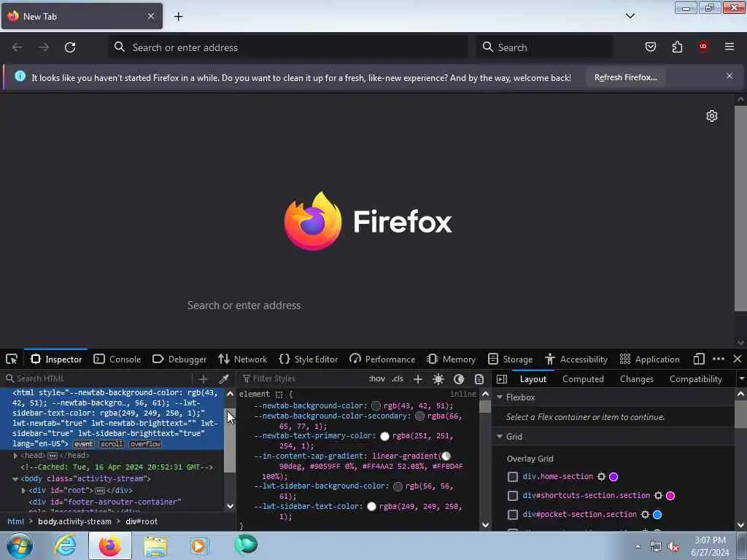This screenshot has width=747, height=560.
Task: Reload the current page
Action: [70, 47]
